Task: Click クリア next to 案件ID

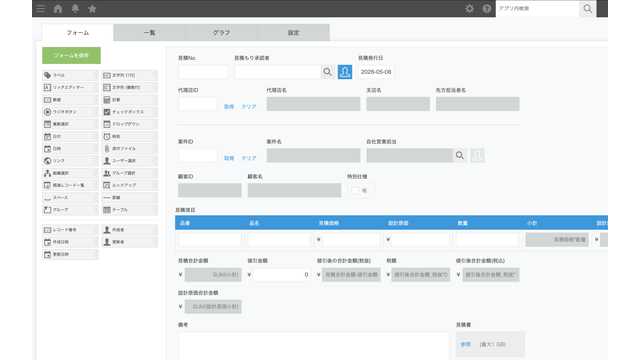Action: (249, 158)
